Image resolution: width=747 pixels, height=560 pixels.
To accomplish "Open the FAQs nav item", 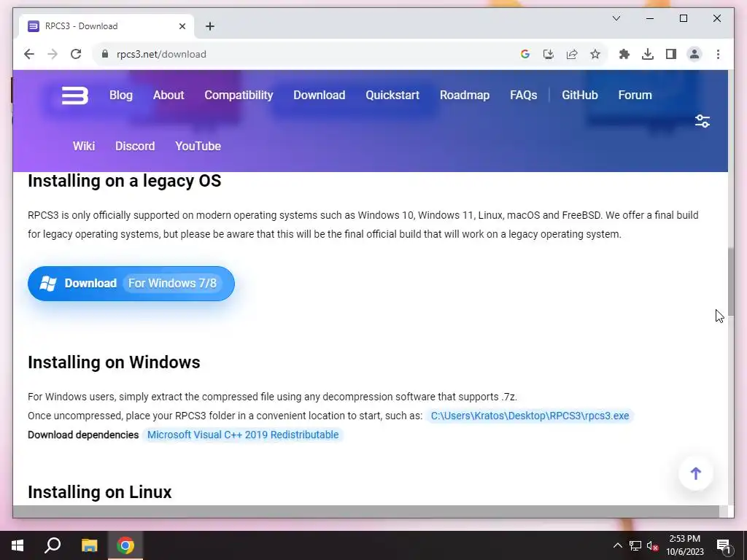I will [x=524, y=96].
